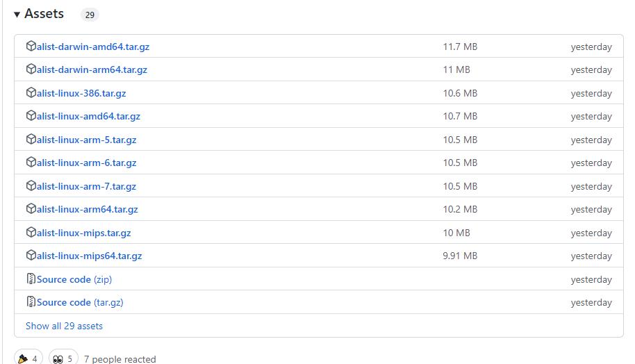Click package icon beside alist-linux-386.tar.gz
This screenshot has width=635, height=364.
point(31,93)
